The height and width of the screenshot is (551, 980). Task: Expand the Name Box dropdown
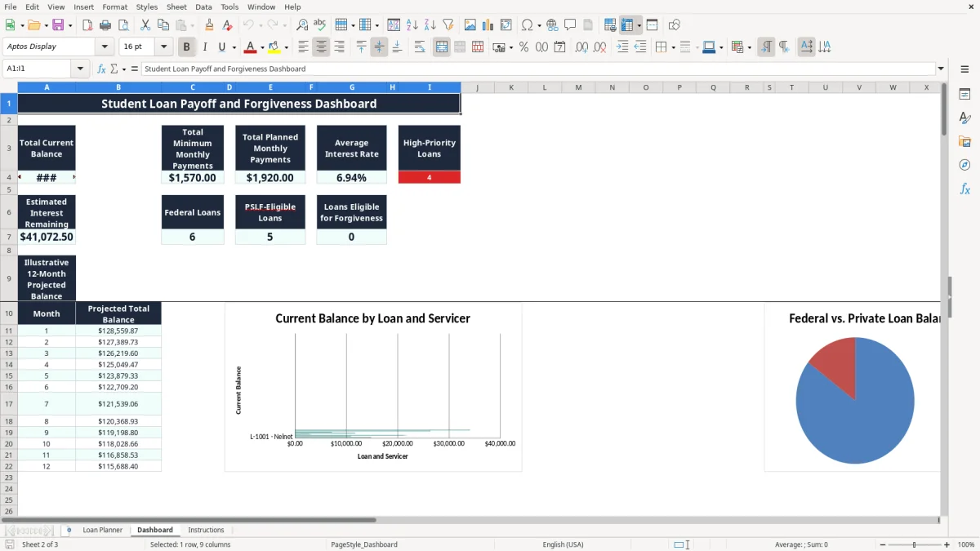point(80,69)
